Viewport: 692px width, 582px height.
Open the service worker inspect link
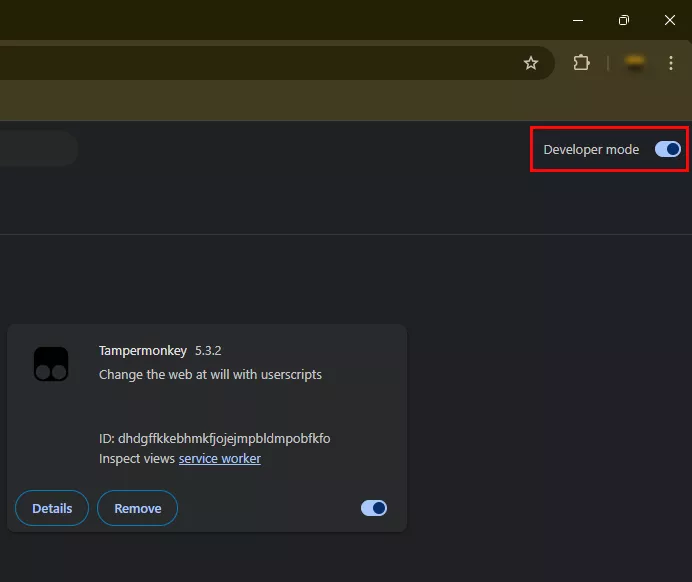coord(220,458)
